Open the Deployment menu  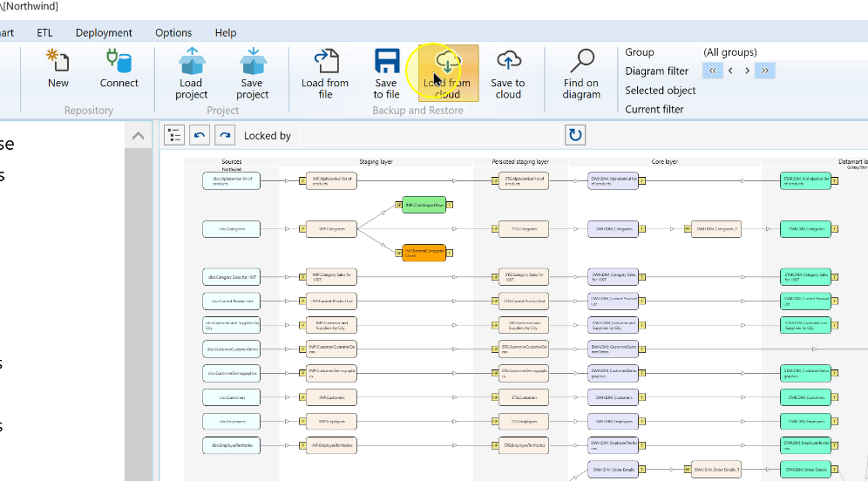tap(104, 32)
